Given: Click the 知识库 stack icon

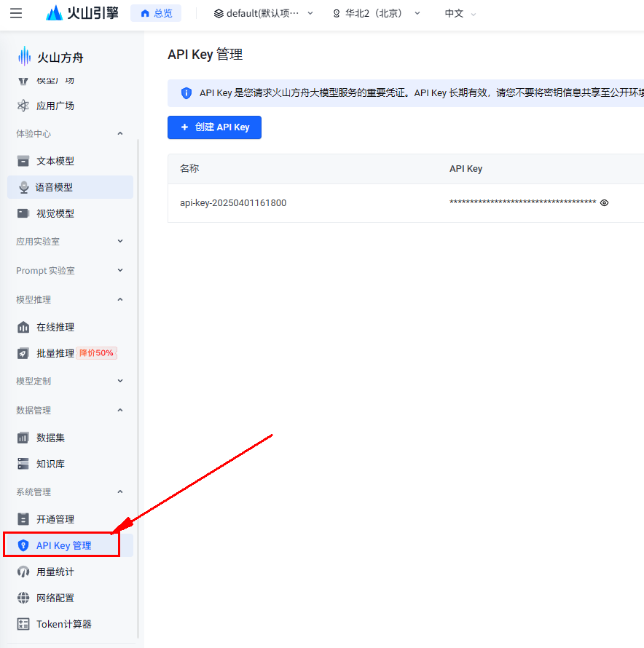Looking at the screenshot, I should click(x=23, y=464).
